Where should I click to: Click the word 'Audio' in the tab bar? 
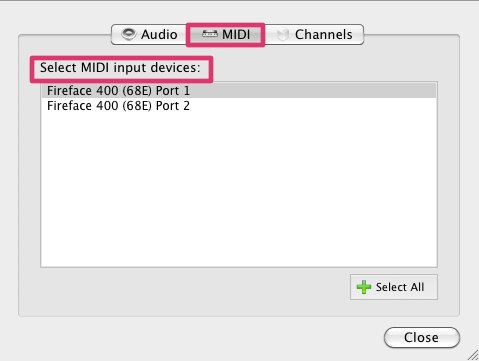coord(159,34)
